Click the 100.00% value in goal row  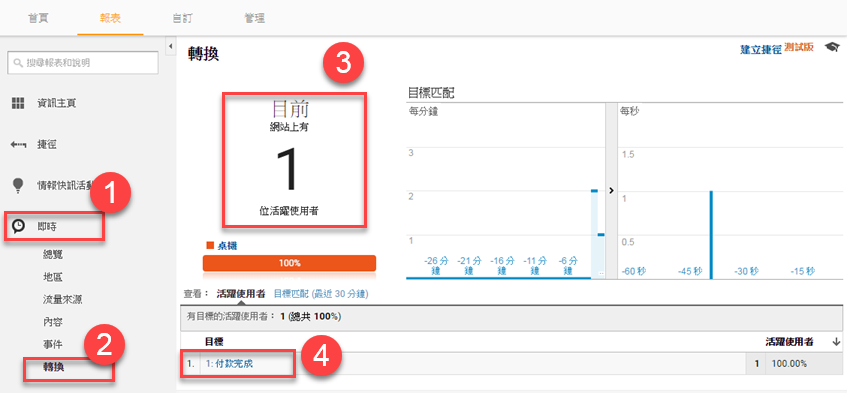tap(789, 364)
